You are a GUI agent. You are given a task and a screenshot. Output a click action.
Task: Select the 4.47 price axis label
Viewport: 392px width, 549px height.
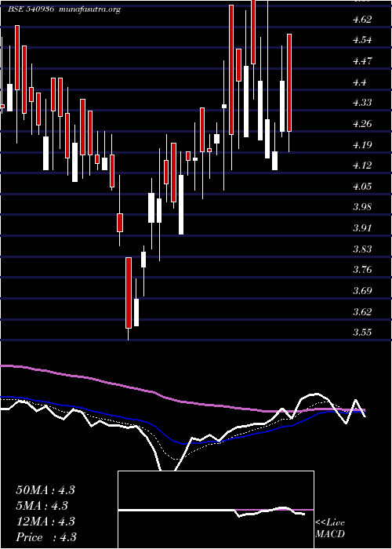coord(362,62)
